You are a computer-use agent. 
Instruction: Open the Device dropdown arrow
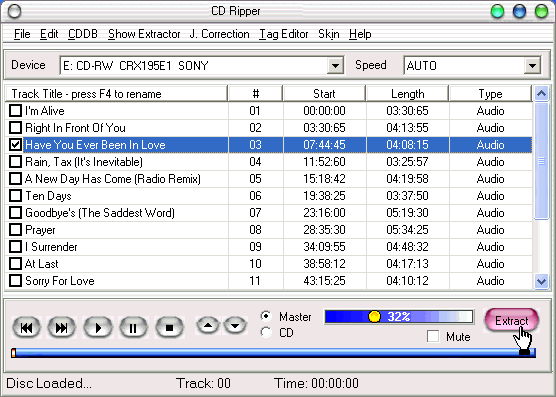coord(335,66)
